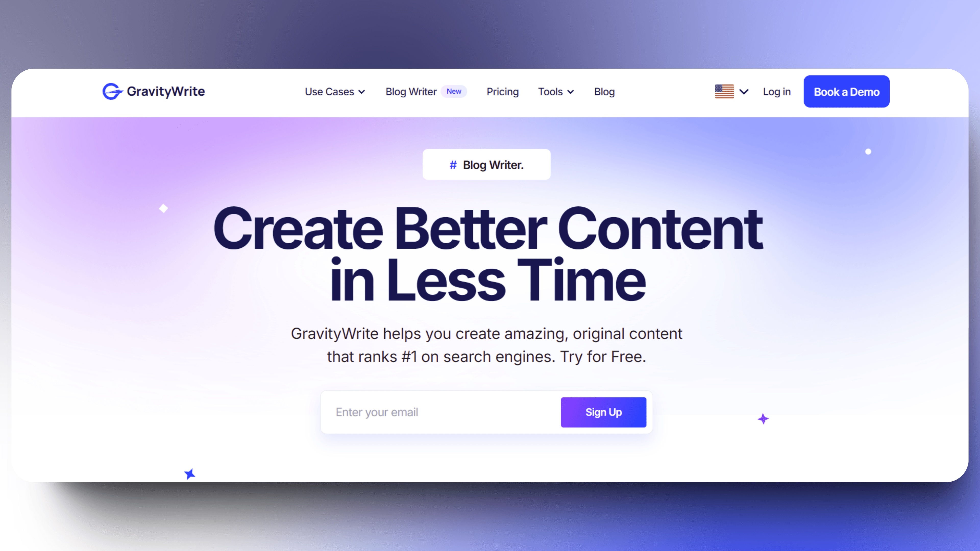Toggle the New label on Blog Writer
980x551 pixels.
click(x=454, y=92)
